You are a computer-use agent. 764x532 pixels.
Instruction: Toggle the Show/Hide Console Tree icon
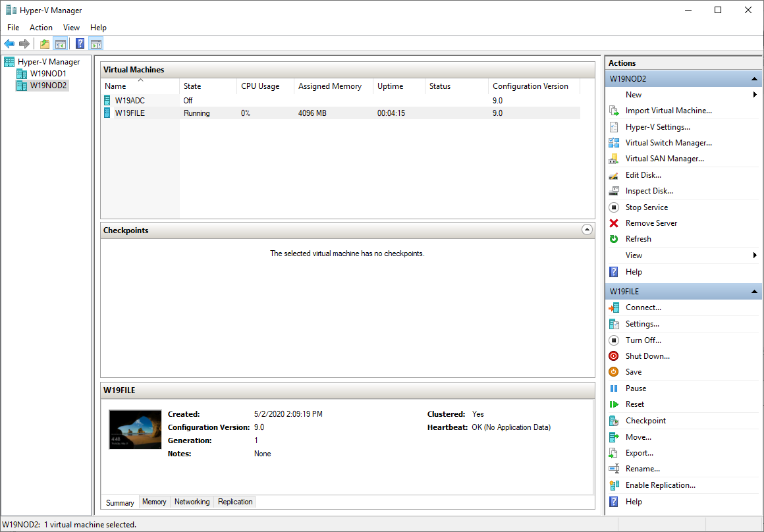pos(60,44)
